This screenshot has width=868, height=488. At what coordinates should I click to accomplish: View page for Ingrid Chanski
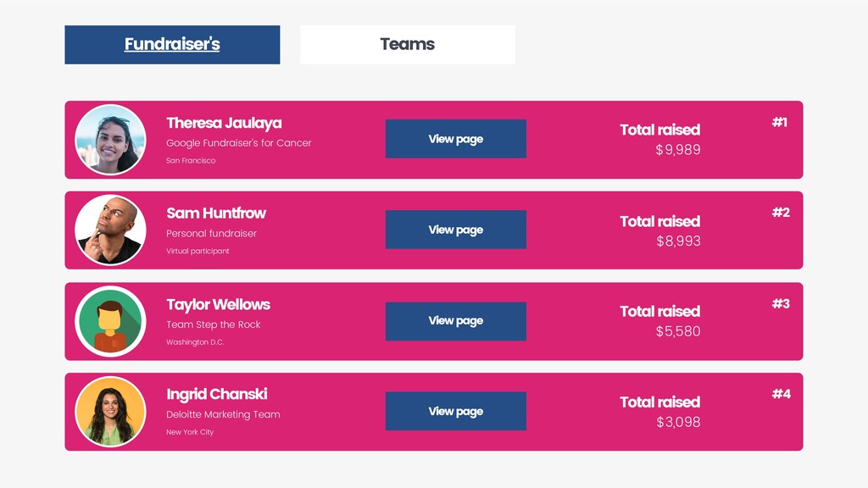(x=455, y=411)
